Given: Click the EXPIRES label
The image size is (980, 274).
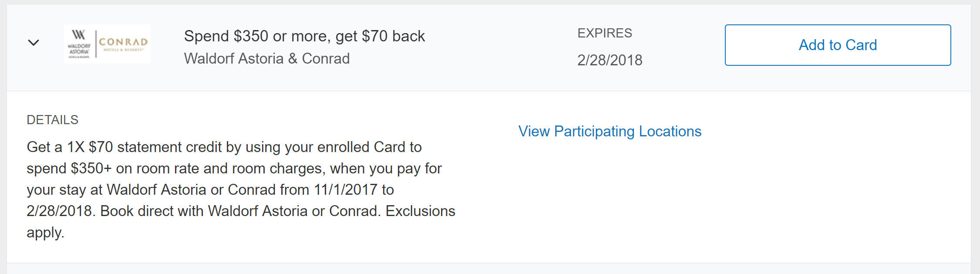Looking at the screenshot, I should click(604, 33).
